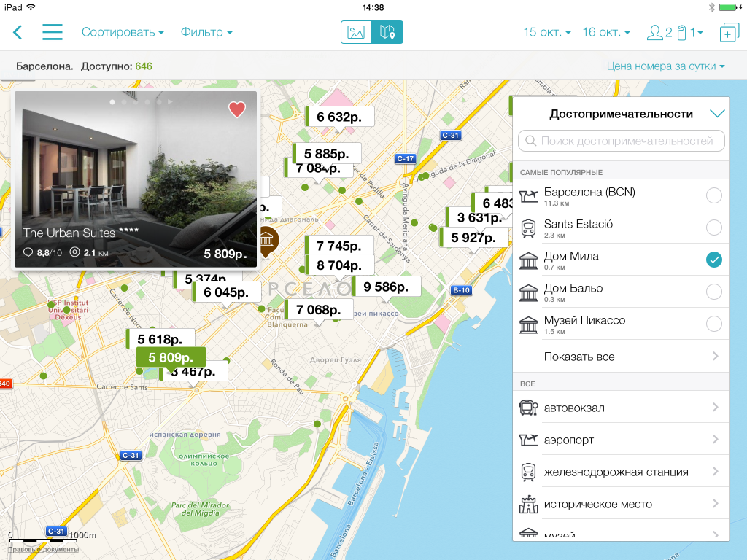Viewport: 747px width, 560px height.
Task: Select the Барселона (BCN) radio button
Action: pyautogui.click(x=714, y=195)
